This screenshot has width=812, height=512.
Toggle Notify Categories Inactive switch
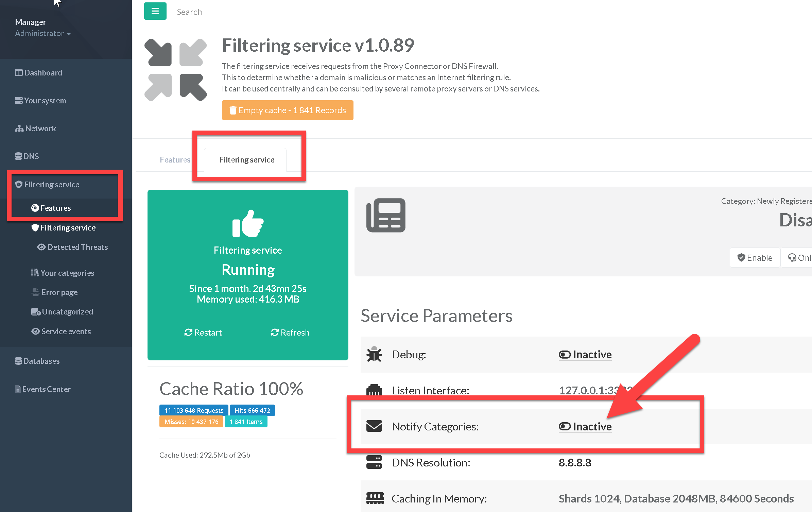point(585,426)
